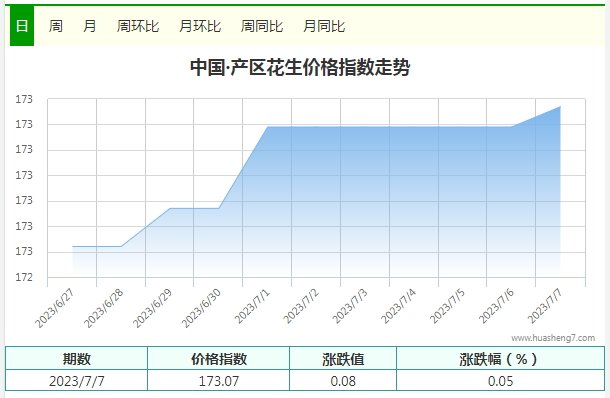Click the 2023/6/27 x-axis date label

54,309
